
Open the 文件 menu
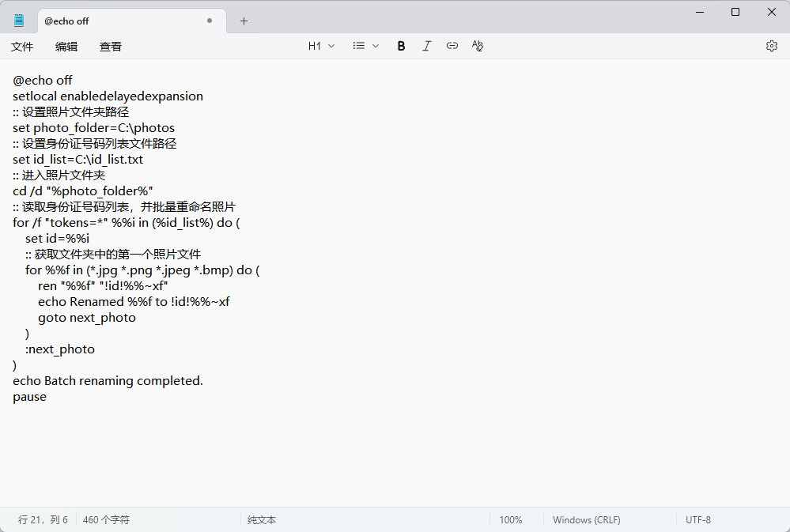(22, 47)
